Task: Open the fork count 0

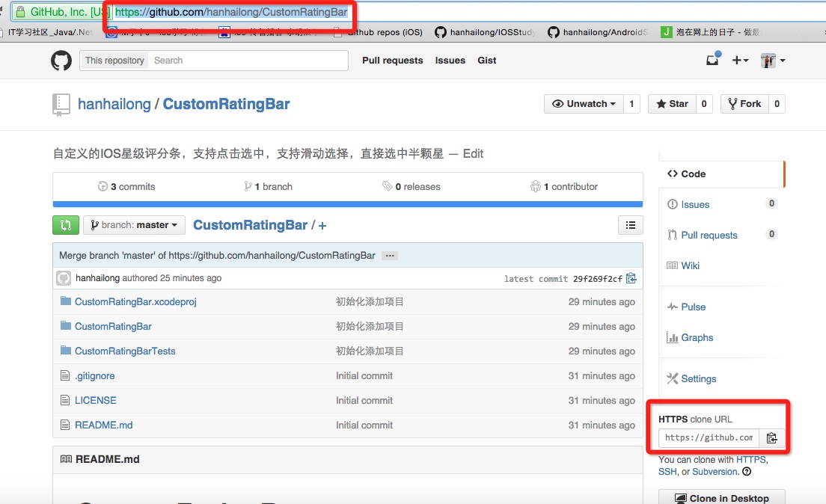Action: coord(777,104)
